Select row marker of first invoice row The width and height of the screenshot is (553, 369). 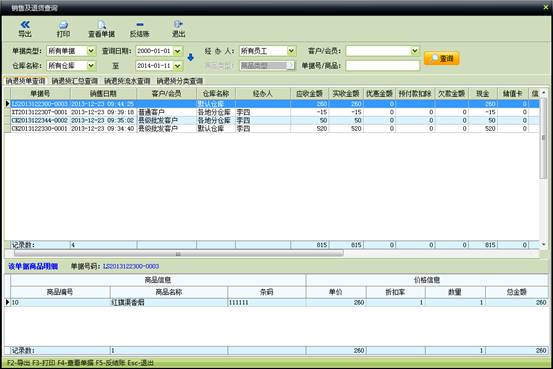(x=7, y=104)
